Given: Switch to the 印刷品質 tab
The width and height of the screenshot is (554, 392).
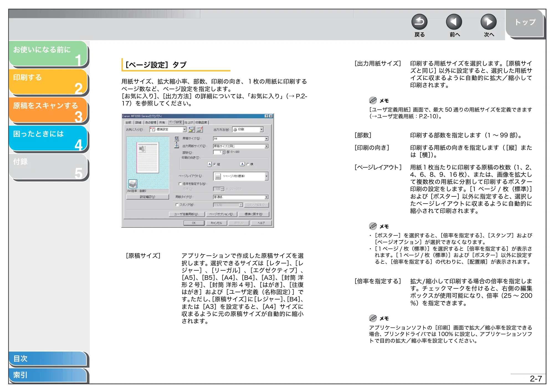Looking at the screenshot, I should pyautogui.click(x=201, y=122).
